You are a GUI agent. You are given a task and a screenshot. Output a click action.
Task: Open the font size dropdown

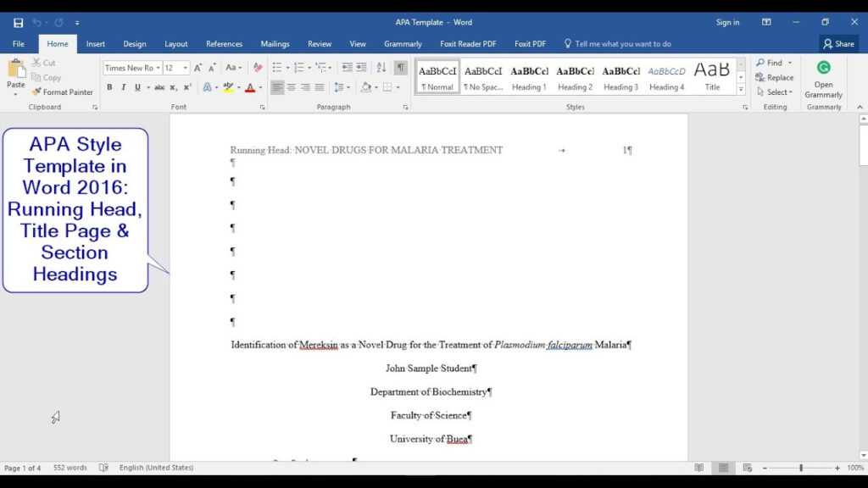pyautogui.click(x=186, y=68)
